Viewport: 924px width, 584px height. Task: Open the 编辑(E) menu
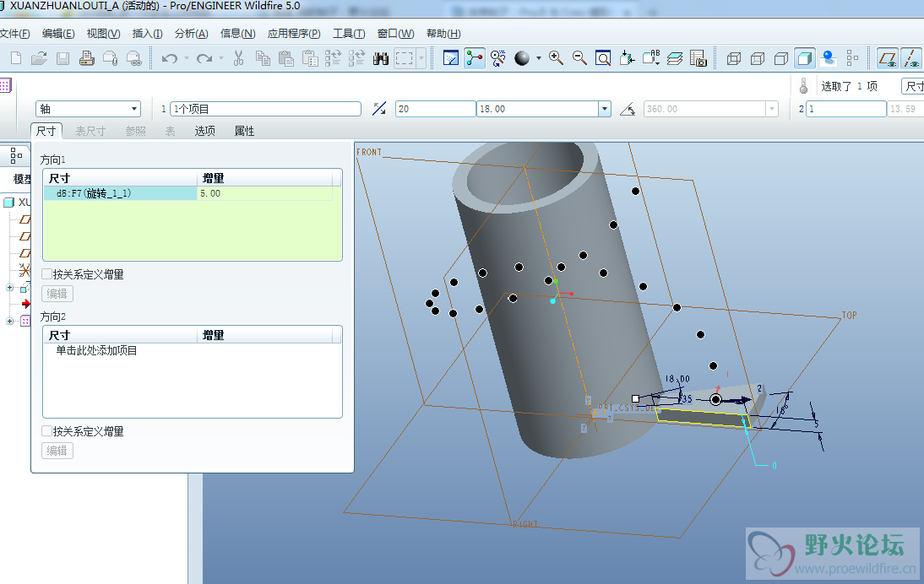point(58,34)
